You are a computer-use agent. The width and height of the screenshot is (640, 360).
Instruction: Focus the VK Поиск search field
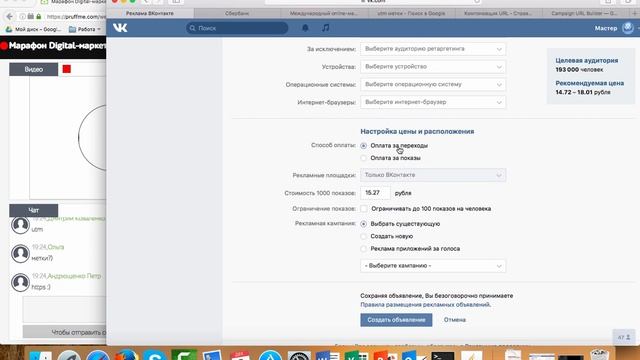(237, 28)
